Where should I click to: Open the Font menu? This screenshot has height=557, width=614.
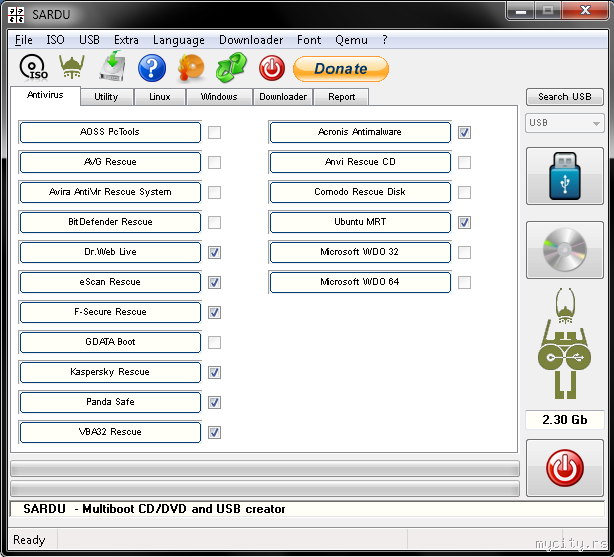[x=309, y=40]
